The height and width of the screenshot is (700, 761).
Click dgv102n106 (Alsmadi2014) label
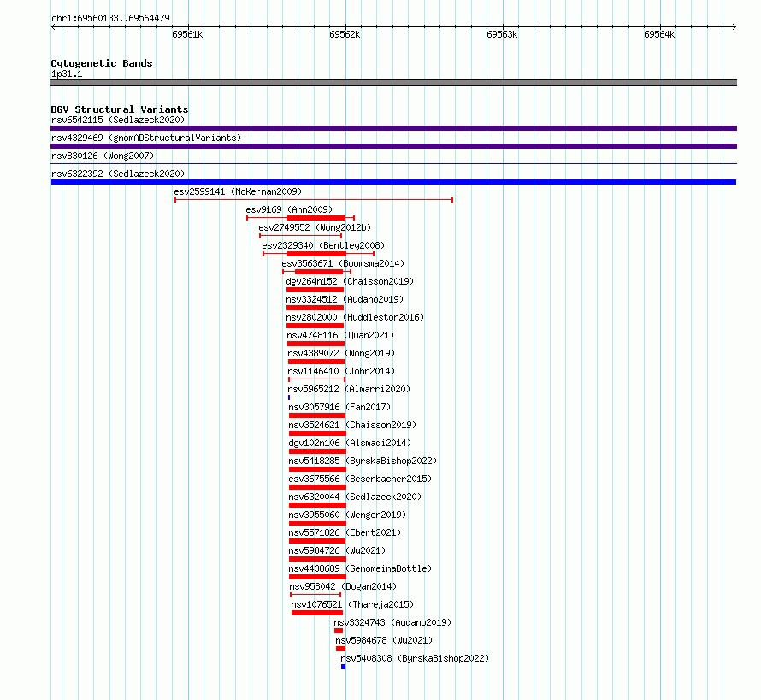[x=350, y=443]
